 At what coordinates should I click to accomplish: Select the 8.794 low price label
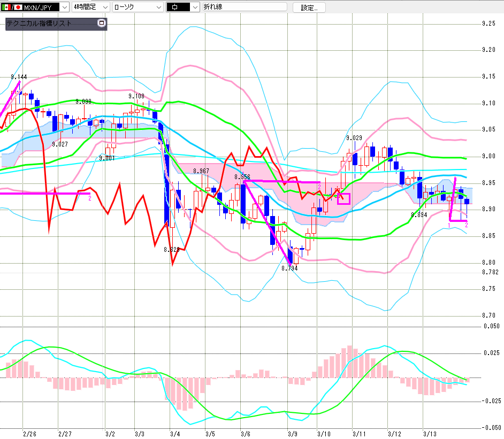pos(289,268)
